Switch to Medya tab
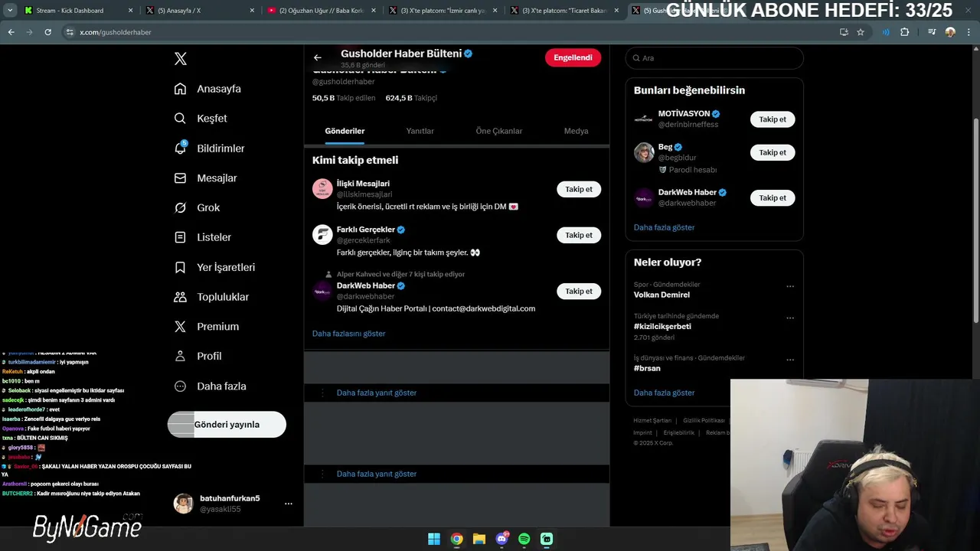This screenshot has width=980, height=551. click(576, 131)
